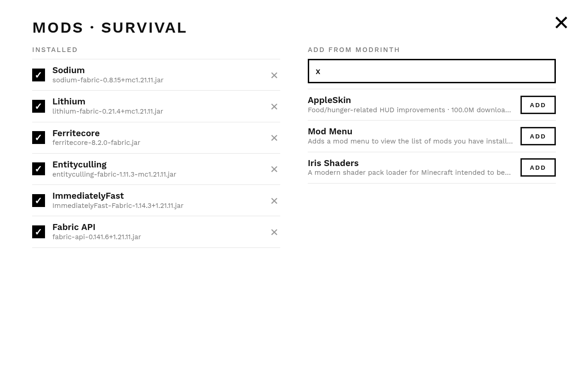Remove the Fabric API mod
The image size is (588, 368).
click(x=274, y=232)
